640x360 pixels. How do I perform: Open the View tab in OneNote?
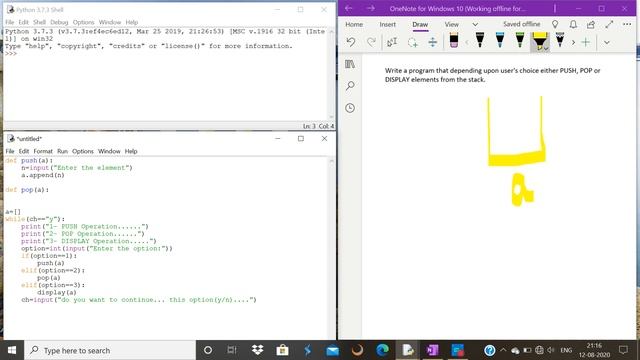click(x=451, y=24)
